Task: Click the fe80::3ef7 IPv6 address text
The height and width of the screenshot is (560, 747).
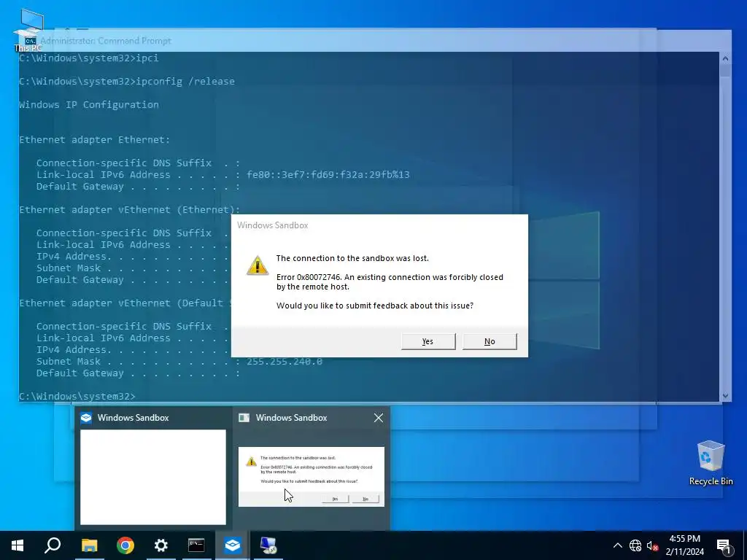Action: [328, 175]
